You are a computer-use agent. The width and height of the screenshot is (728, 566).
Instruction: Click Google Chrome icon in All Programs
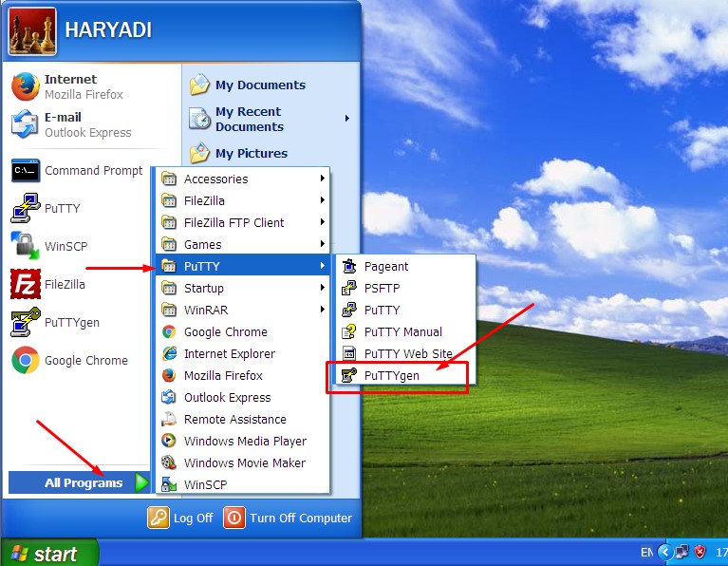pos(169,332)
